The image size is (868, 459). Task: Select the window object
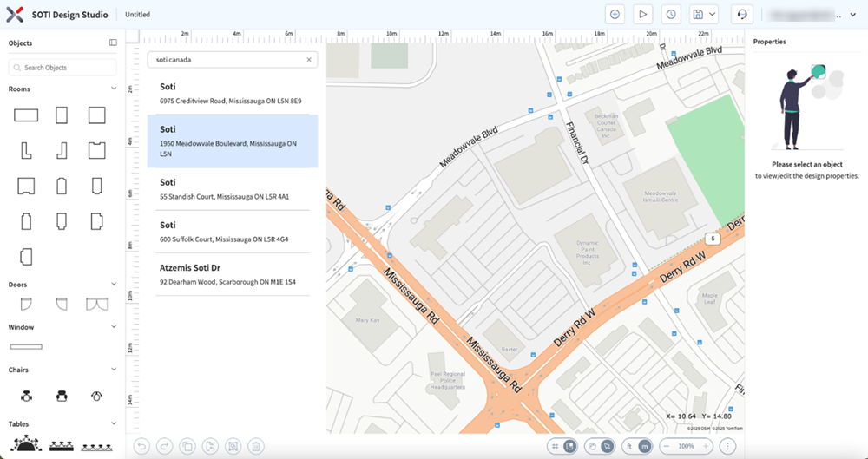point(26,347)
